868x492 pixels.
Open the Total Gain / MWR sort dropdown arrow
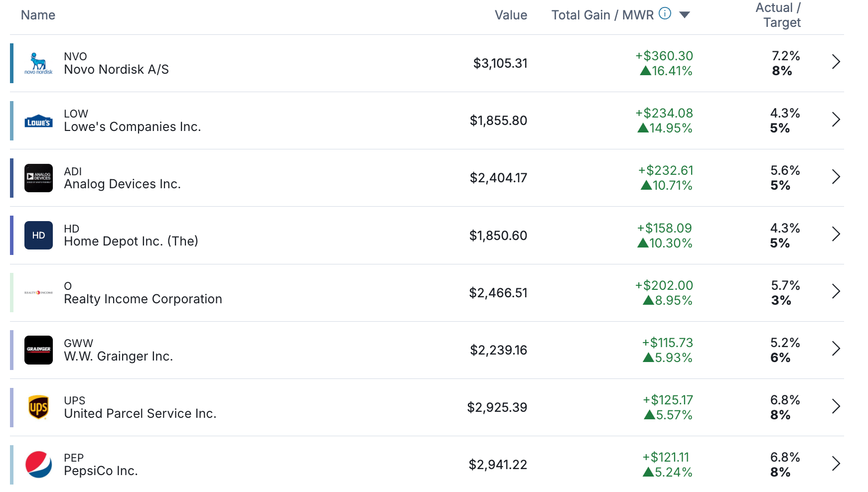click(x=685, y=15)
